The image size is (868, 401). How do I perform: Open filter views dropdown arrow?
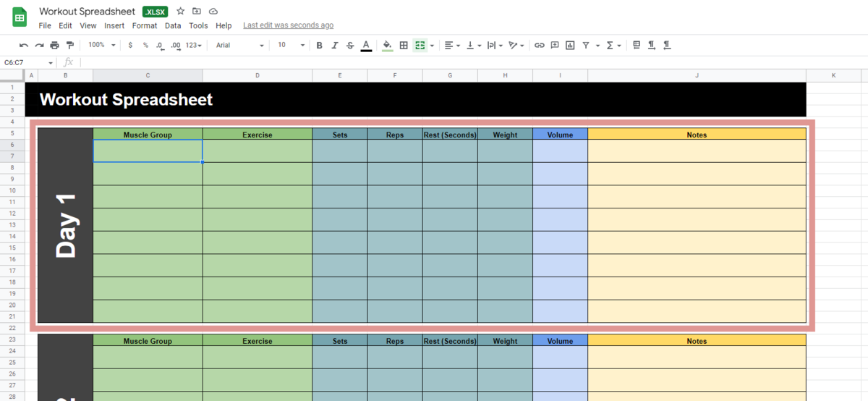pyautogui.click(x=598, y=45)
